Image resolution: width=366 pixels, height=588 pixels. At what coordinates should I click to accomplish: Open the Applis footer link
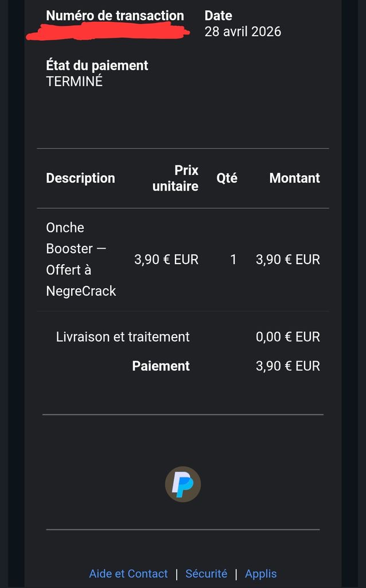tap(261, 574)
